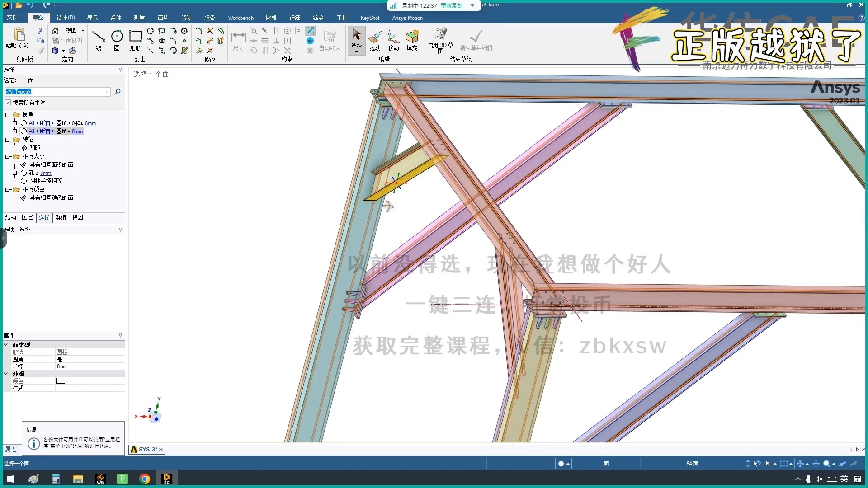Viewport: 868px width, 488px height.
Task: Click the 8mm link for hole size
Action: [46, 173]
